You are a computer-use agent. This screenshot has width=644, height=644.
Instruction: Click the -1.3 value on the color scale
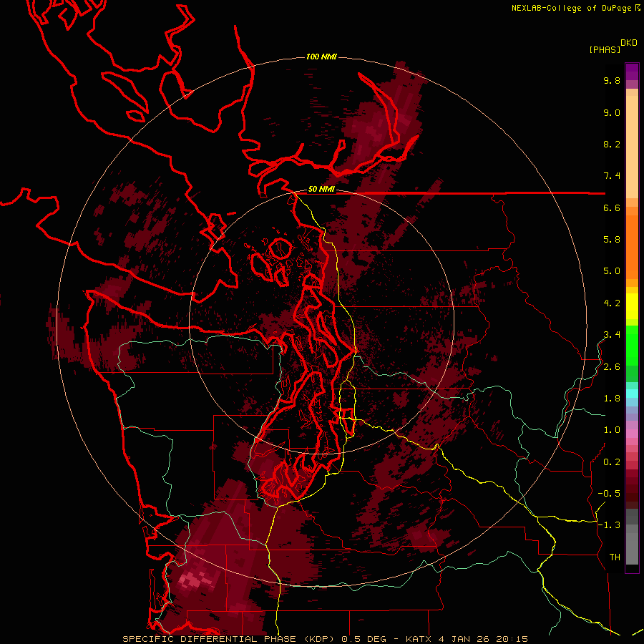609,525
